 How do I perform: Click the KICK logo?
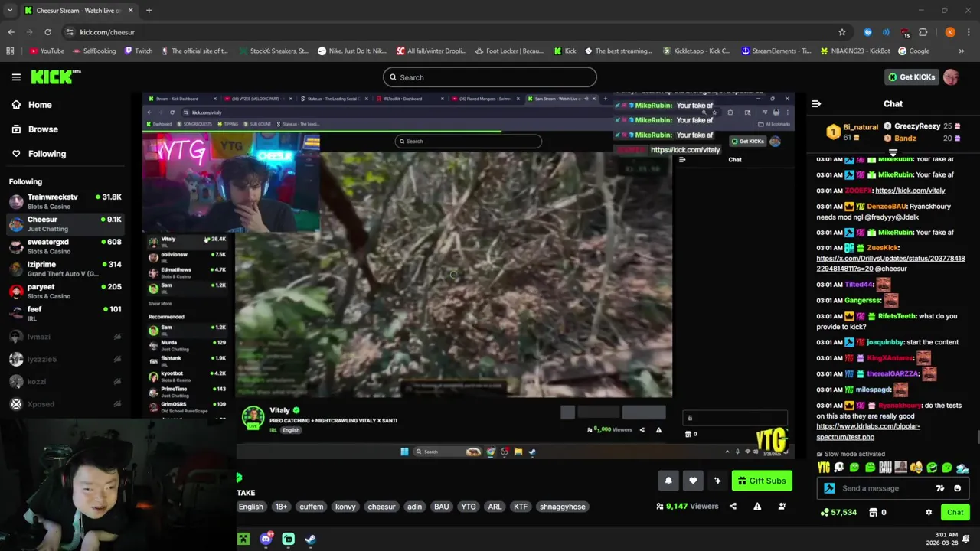pyautogui.click(x=55, y=77)
